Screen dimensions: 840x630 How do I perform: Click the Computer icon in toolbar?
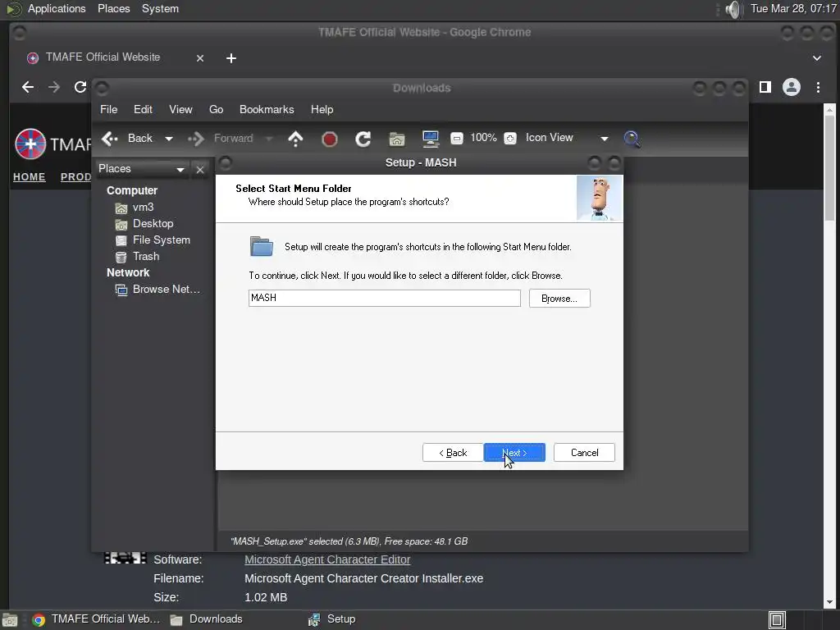tap(430, 139)
